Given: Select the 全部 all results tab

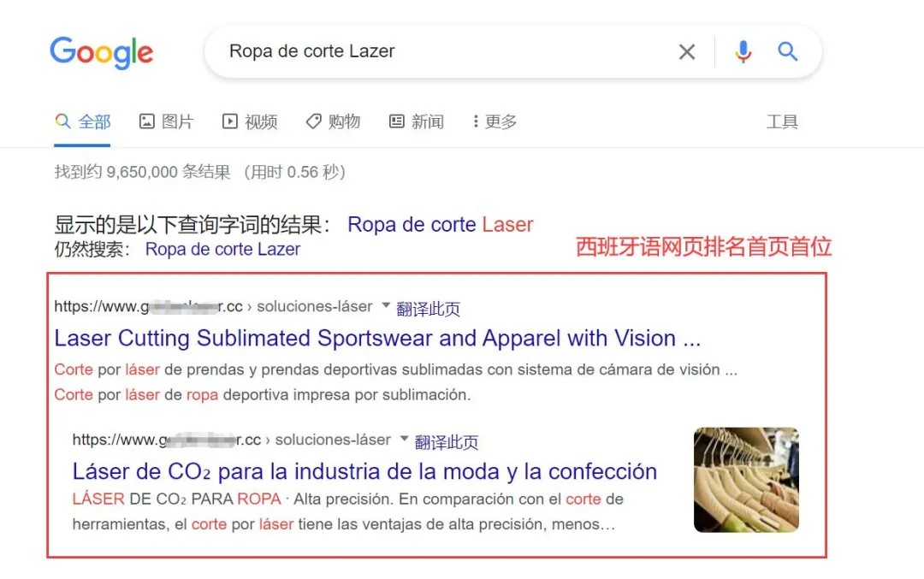Looking at the screenshot, I should pyautogui.click(x=82, y=121).
